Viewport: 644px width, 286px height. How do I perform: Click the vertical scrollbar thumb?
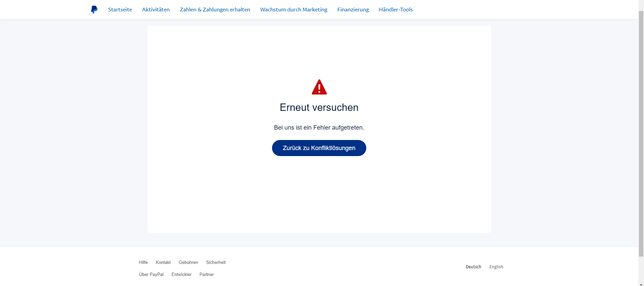(641, 134)
